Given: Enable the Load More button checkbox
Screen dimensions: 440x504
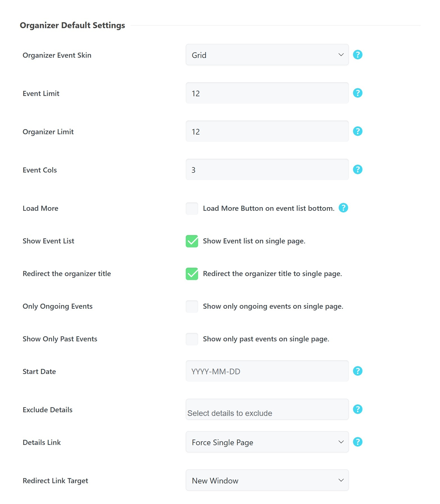Looking at the screenshot, I should [x=192, y=209].
